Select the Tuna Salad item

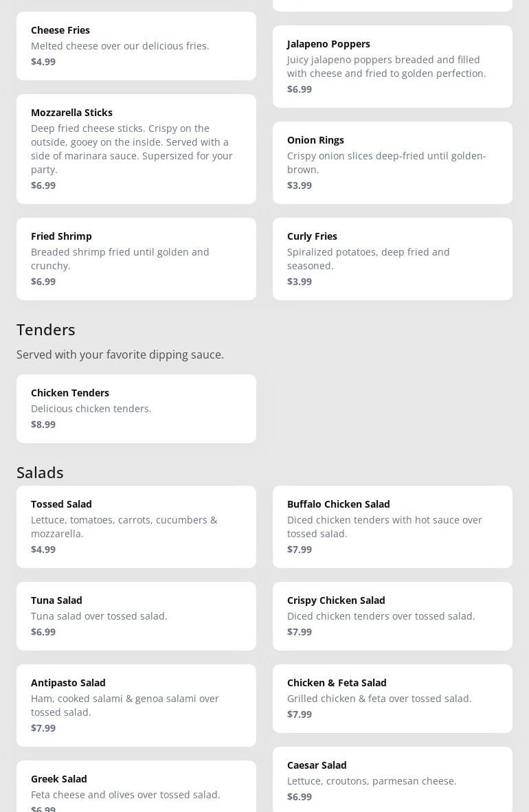pos(136,616)
